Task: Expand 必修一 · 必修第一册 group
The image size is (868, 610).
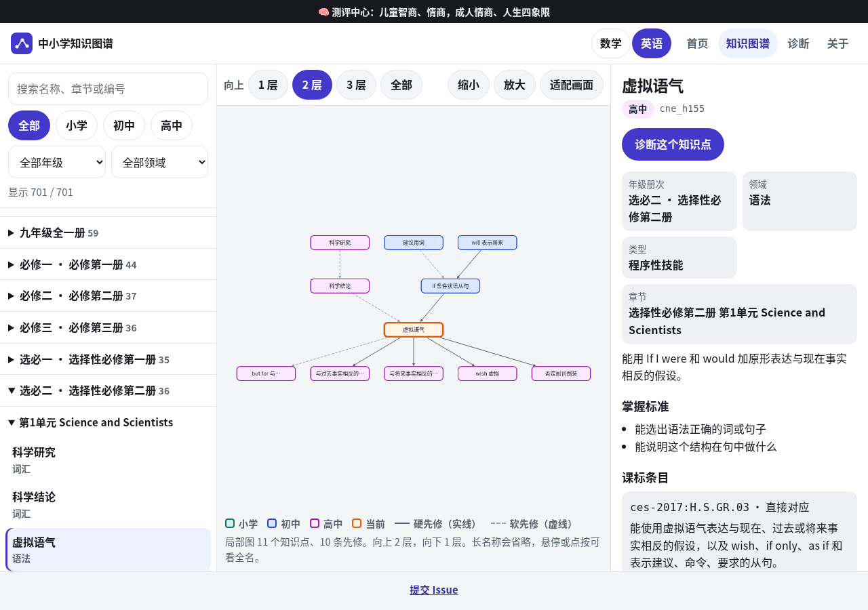Action: 108,264
